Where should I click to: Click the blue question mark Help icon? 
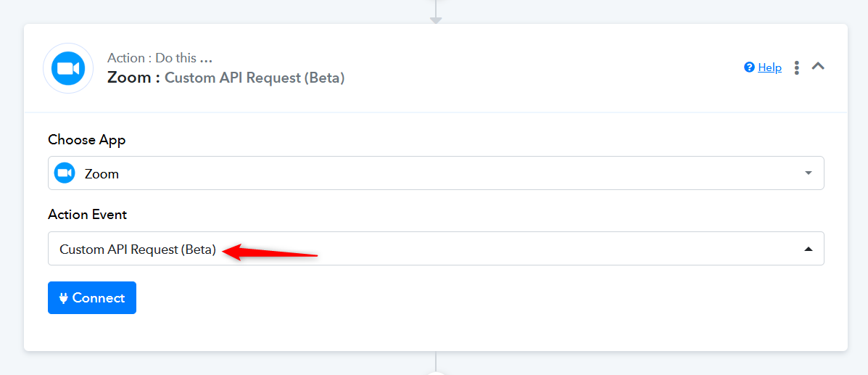pos(750,67)
